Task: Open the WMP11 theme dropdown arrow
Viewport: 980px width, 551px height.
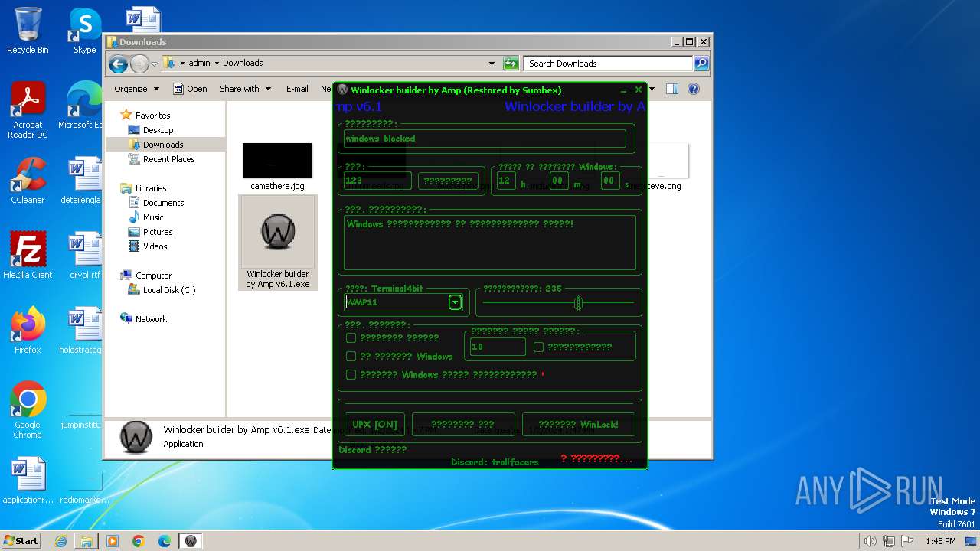Action: (455, 302)
